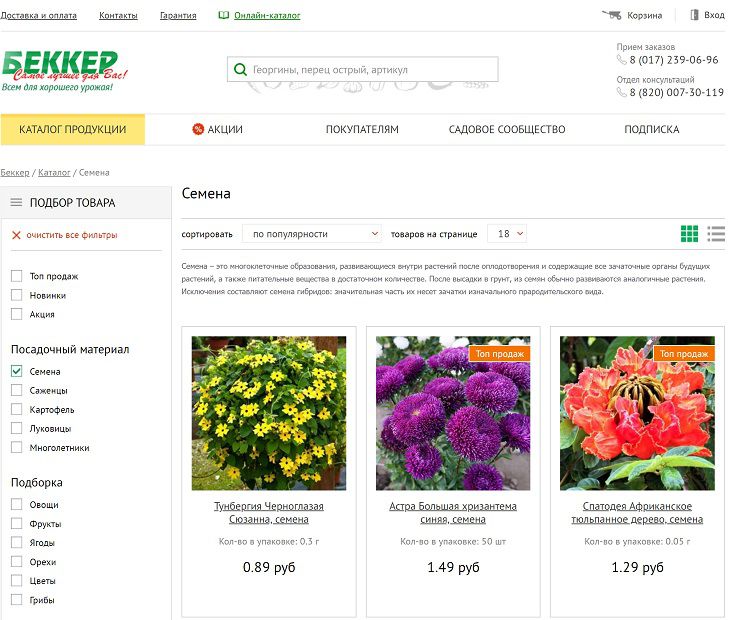The height and width of the screenshot is (620, 730).
Task: Click the online catalog book icon
Action: click(224, 16)
